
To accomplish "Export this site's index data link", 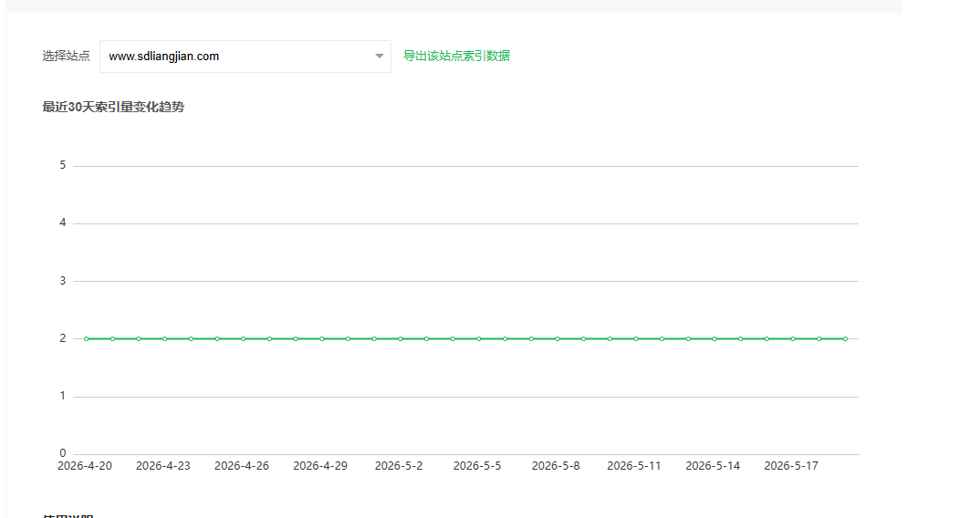I will 456,56.
